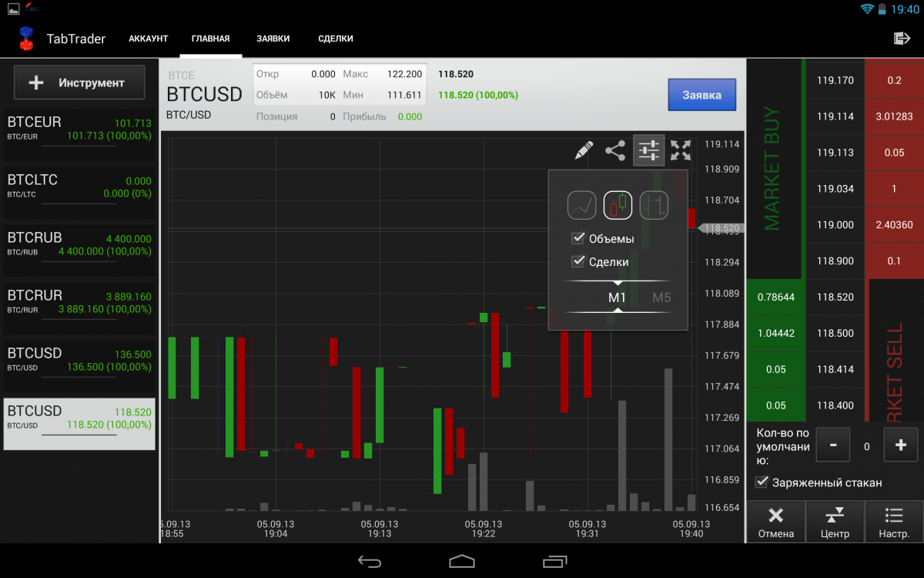Screen dimensions: 924x578
Task: Select BTCRUB instrument in list
Action: click(x=79, y=250)
